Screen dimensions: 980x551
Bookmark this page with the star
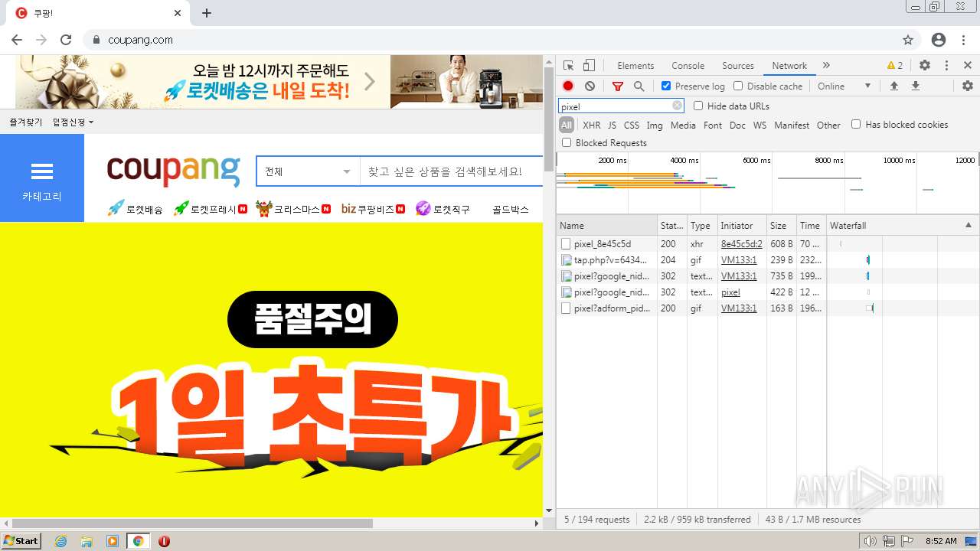[x=908, y=40]
